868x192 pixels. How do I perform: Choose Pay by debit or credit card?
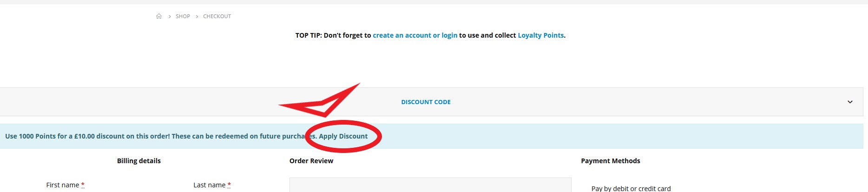click(631, 188)
